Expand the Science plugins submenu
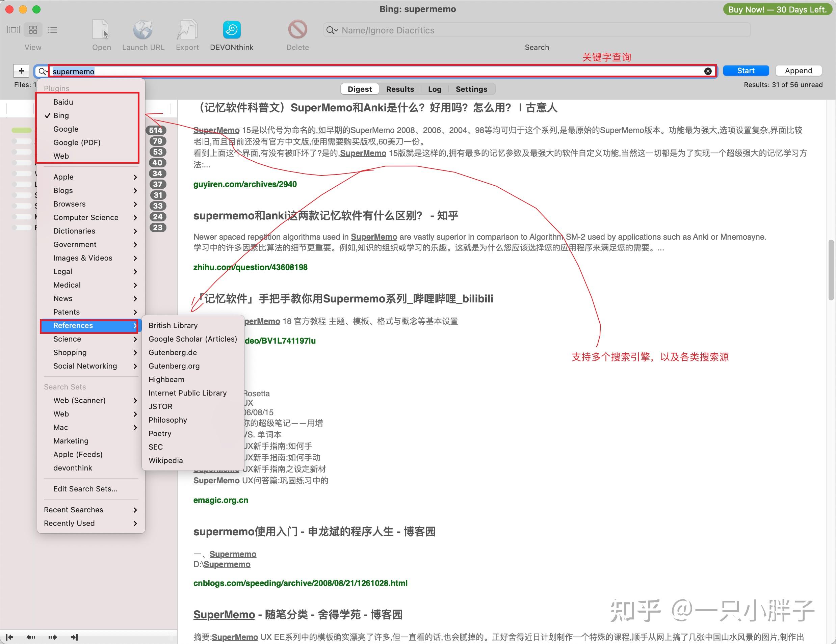 click(x=67, y=339)
